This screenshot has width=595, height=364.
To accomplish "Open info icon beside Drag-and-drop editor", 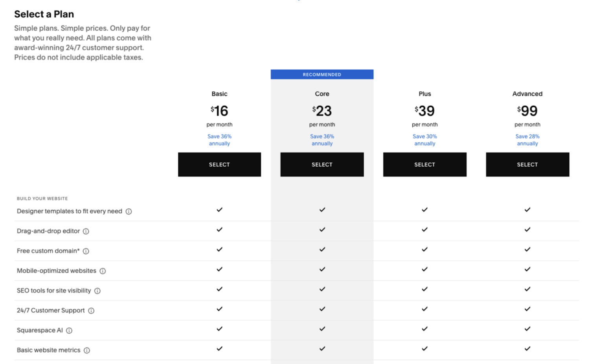I will [86, 231].
